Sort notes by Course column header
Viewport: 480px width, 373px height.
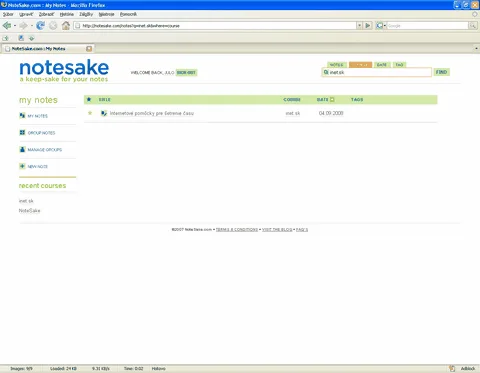pyautogui.click(x=292, y=99)
